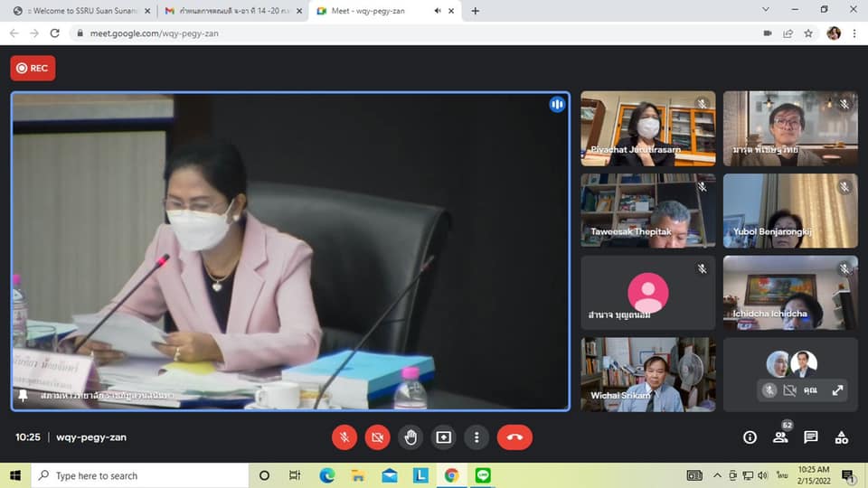
Task: Turn on the camera in Meet toolbar
Action: tap(377, 437)
